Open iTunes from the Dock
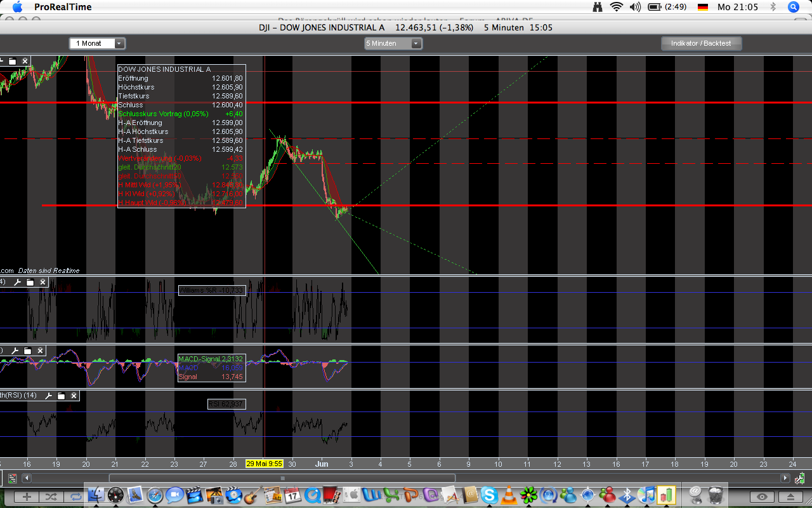Viewport: 812px width, 508px height. (x=646, y=495)
